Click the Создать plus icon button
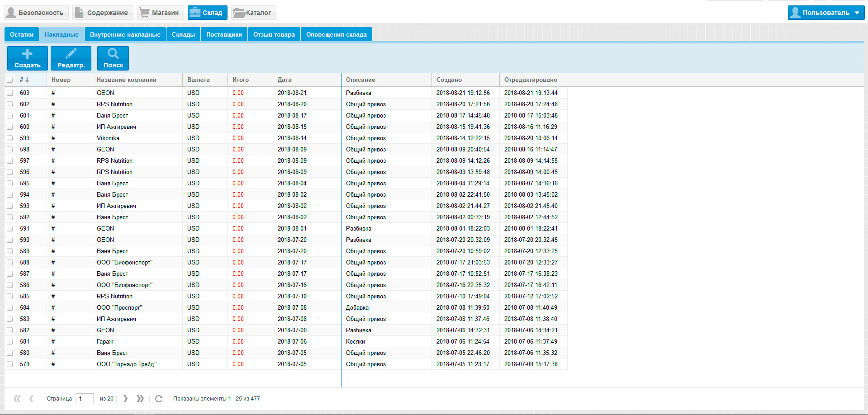Image resolution: width=868 pixels, height=415 pixels. pyautogui.click(x=27, y=58)
